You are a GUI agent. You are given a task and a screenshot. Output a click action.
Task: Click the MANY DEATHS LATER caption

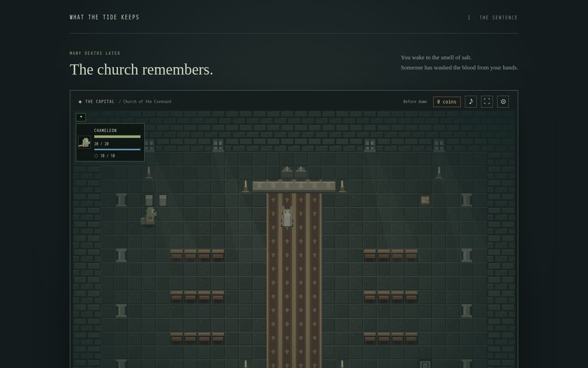pyautogui.click(x=95, y=53)
